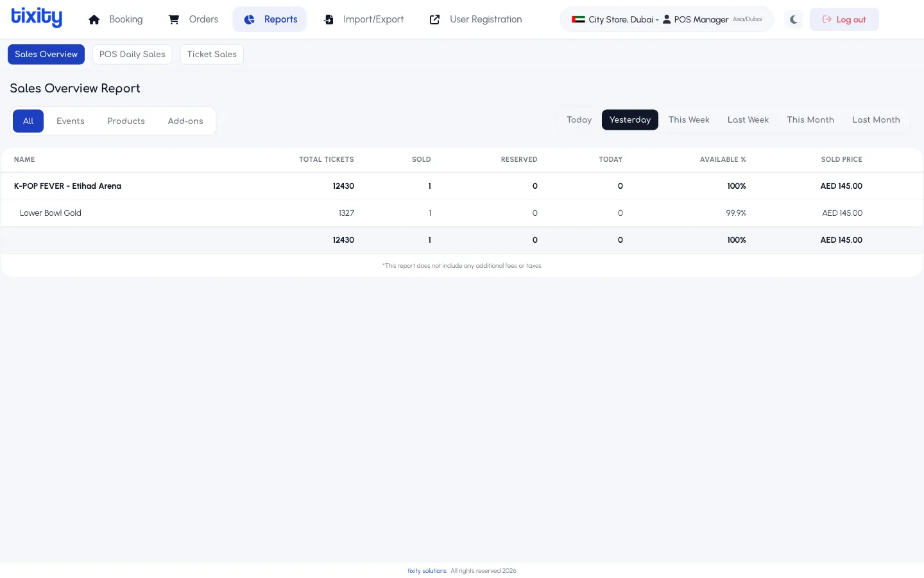The height and width of the screenshot is (578, 924).
Task: Click the POS Manager user icon
Action: tap(667, 19)
